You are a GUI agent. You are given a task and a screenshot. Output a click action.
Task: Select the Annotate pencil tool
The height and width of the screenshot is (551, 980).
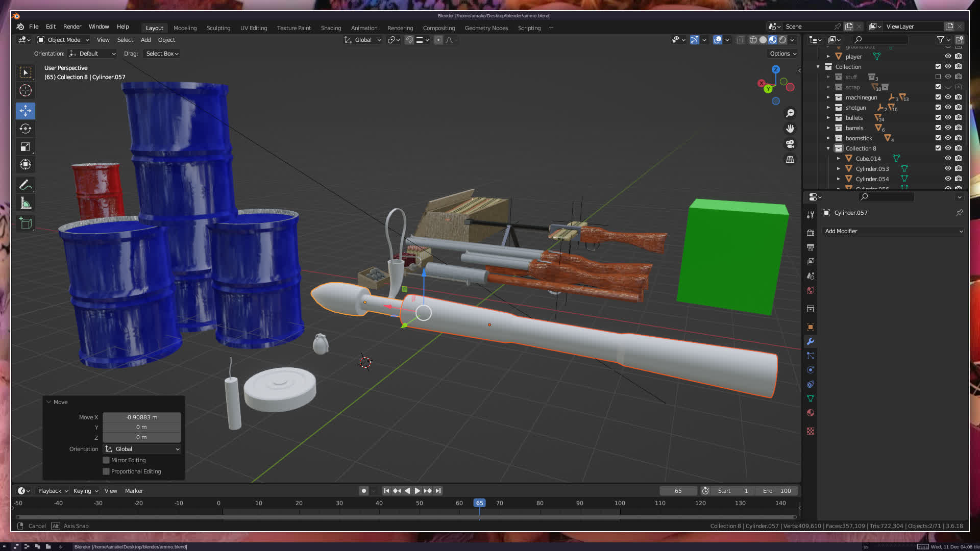tap(26, 185)
